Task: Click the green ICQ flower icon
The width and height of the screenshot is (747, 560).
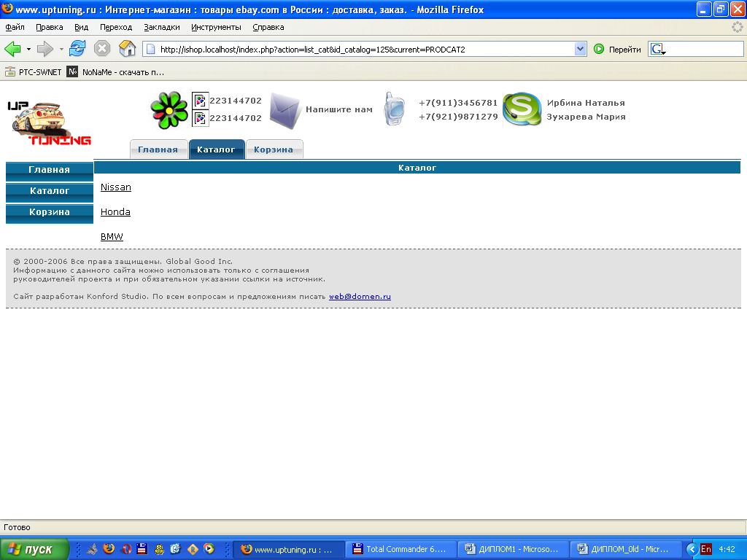Action: click(169, 110)
